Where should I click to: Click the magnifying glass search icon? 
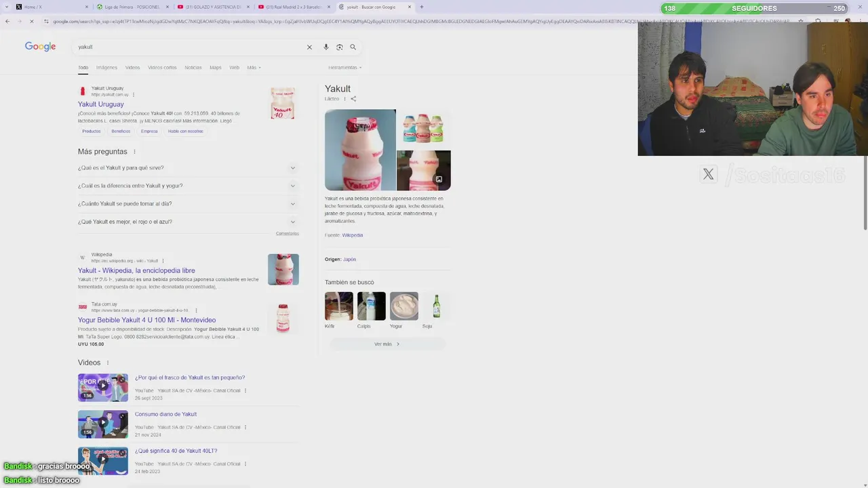[x=353, y=47]
